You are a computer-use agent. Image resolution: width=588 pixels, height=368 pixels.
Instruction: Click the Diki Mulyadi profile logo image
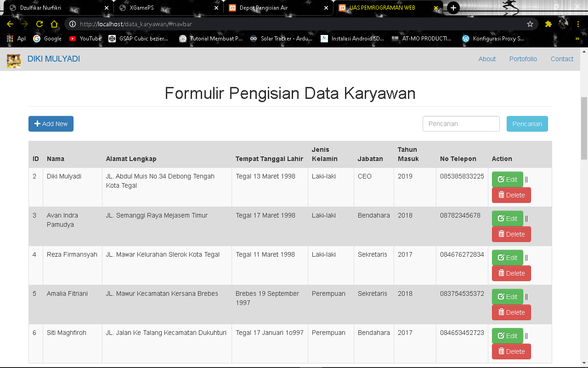coord(14,60)
